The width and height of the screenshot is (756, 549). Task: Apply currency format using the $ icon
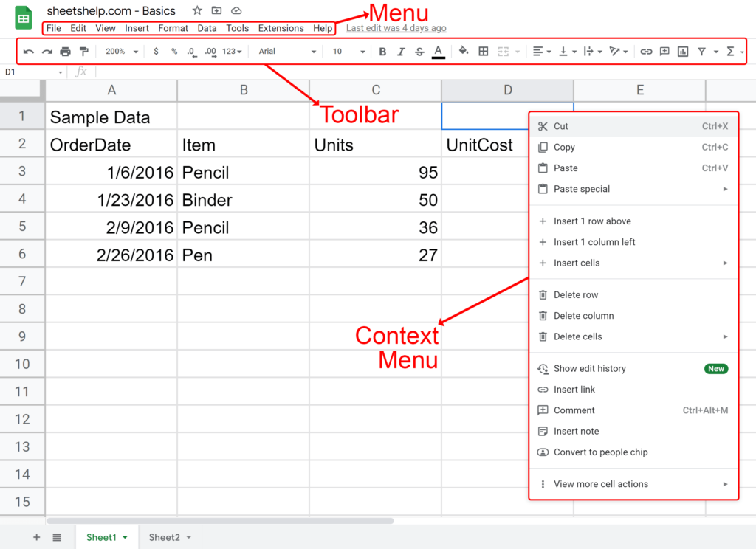coord(156,52)
